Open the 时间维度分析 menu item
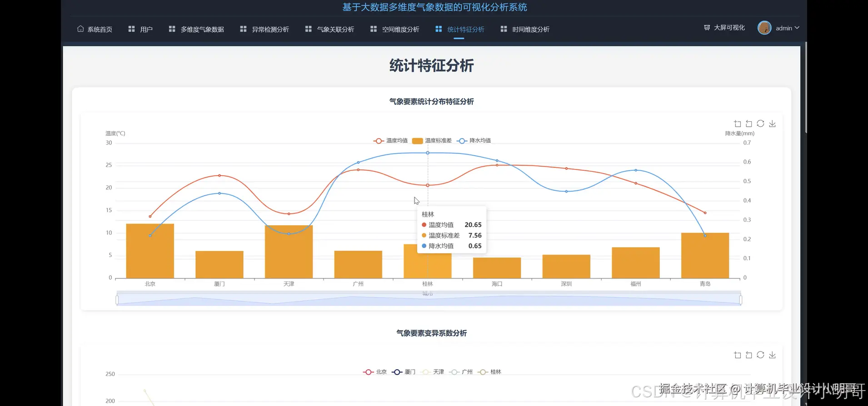 pos(525,29)
